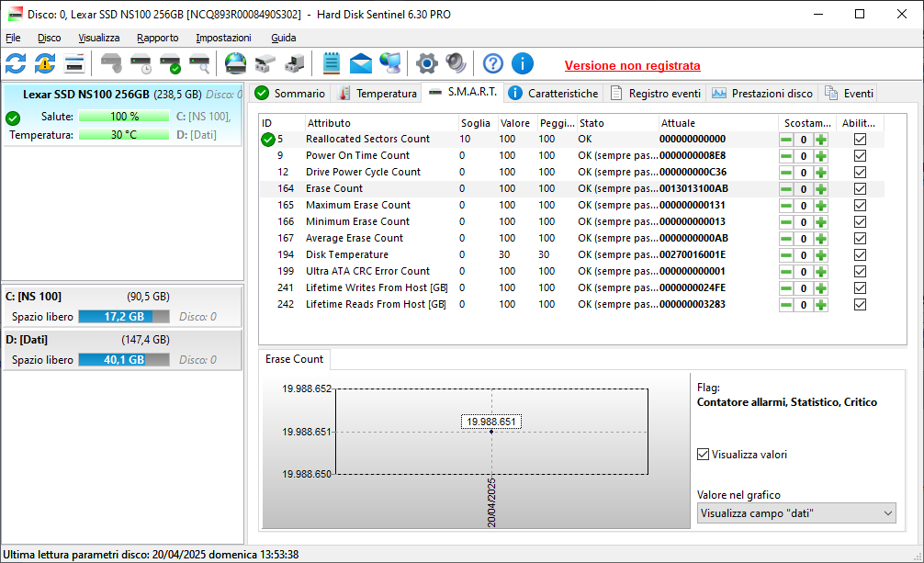The width and height of the screenshot is (924, 563).
Task: Open the blue notepad report icon
Action: click(x=332, y=63)
